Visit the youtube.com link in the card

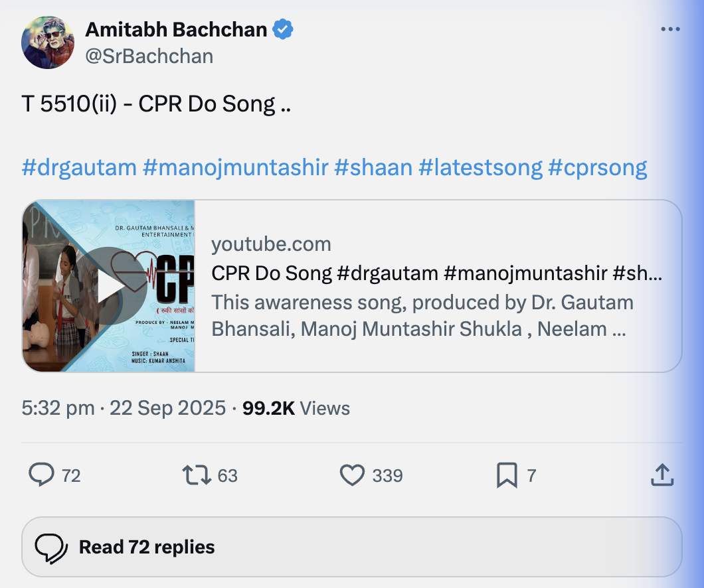[271, 244]
